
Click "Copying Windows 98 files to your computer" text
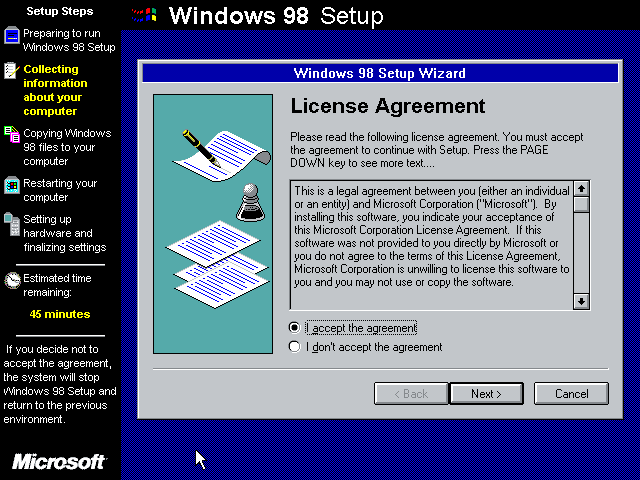coord(67,147)
